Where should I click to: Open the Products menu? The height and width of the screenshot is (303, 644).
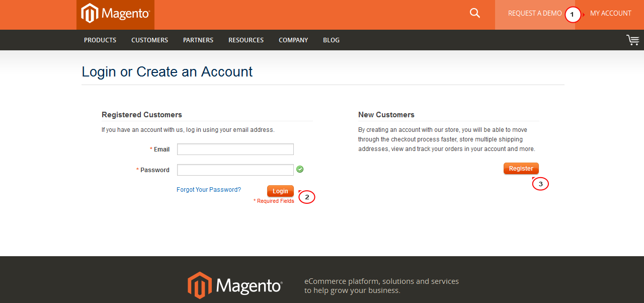pos(100,40)
